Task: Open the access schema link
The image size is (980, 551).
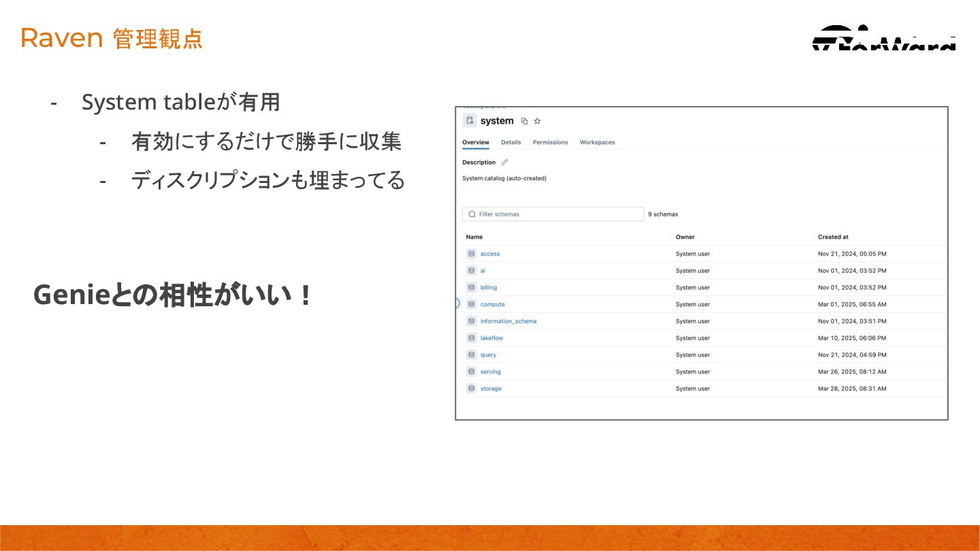Action: point(490,254)
